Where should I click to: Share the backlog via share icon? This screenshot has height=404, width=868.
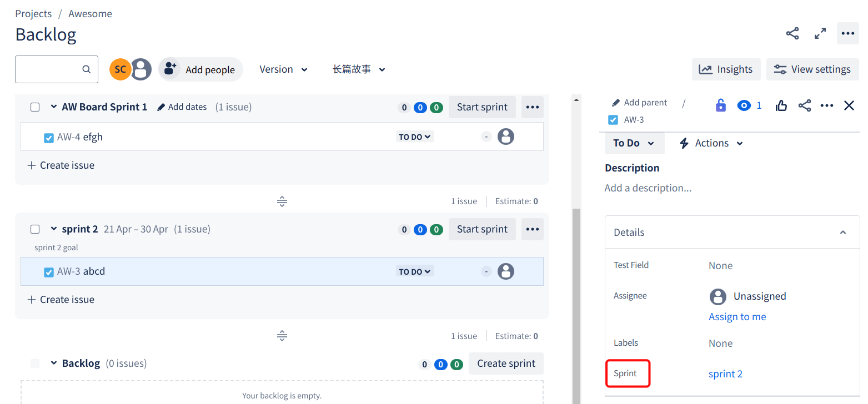point(792,33)
